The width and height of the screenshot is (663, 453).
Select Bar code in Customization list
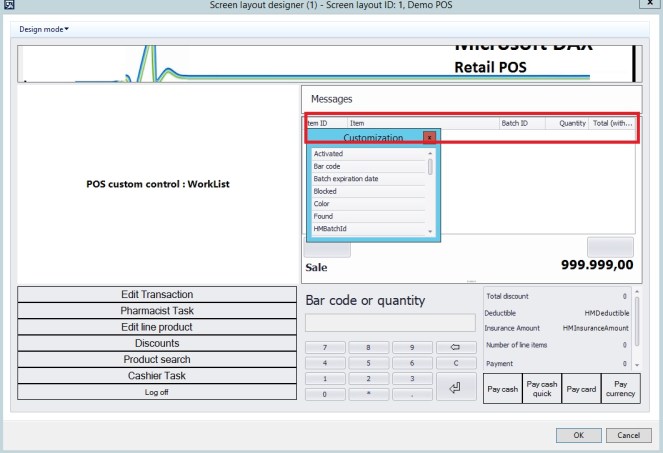[368, 166]
